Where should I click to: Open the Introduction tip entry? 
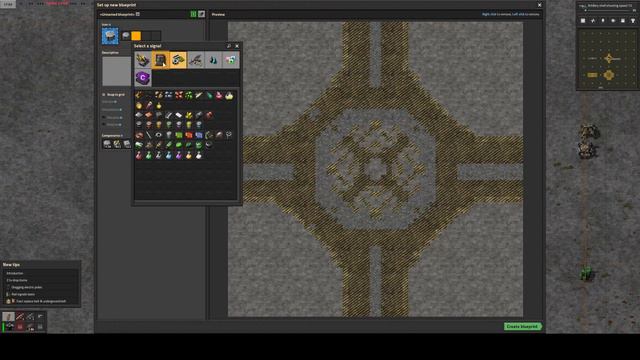[x=15, y=273]
